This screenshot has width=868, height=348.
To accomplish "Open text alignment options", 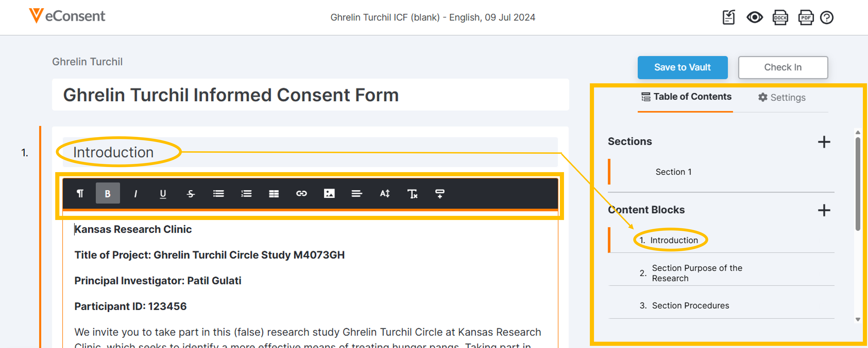I will (x=356, y=194).
